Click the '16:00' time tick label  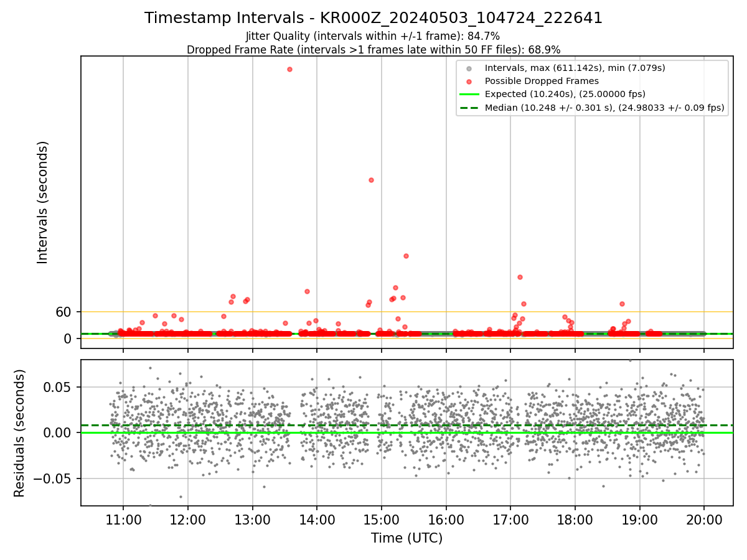pos(446,519)
